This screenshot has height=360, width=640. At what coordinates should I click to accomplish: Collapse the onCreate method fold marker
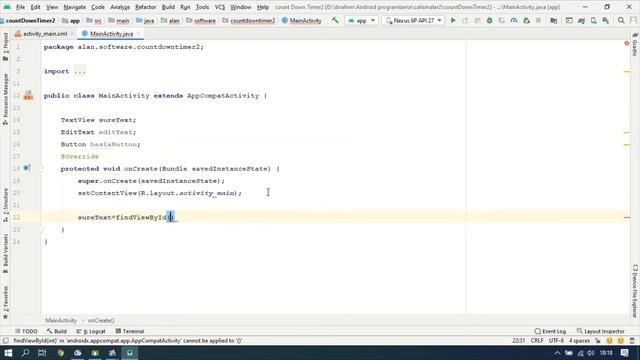[x=41, y=169]
